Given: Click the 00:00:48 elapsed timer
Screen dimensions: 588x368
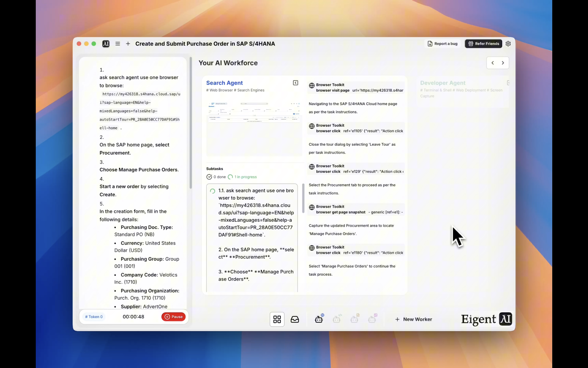Looking at the screenshot, I should (x=133, y=317).
